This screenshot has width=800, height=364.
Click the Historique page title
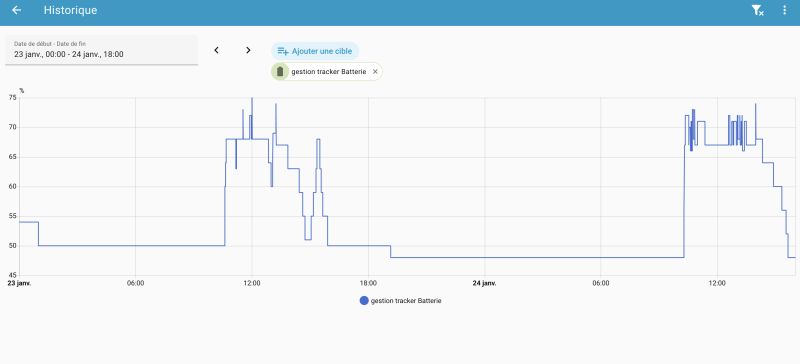pyautogui.click(x=70, y=10)
